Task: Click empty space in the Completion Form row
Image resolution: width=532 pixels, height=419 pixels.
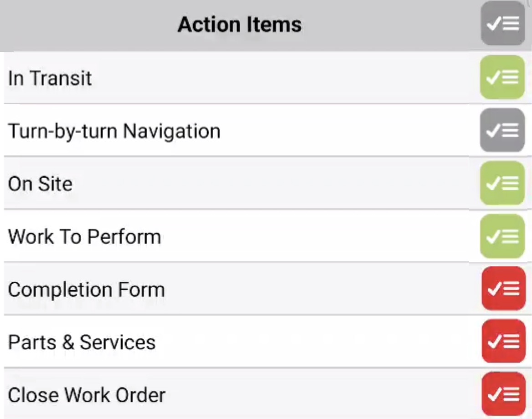Action: (x=319, y=290)
